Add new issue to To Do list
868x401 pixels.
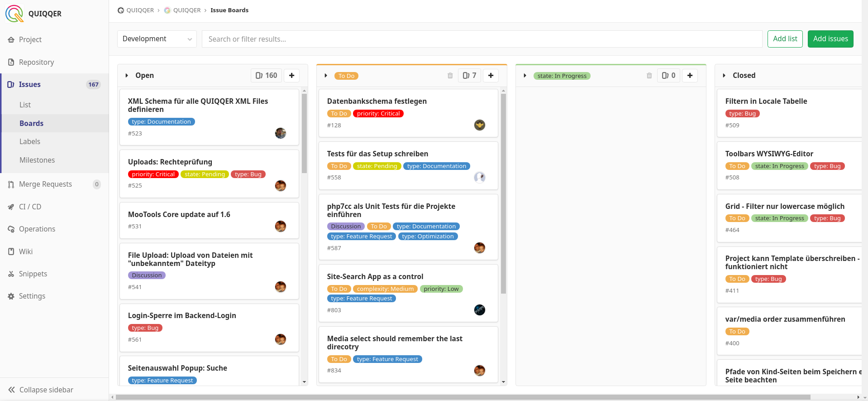coord(491,76)
